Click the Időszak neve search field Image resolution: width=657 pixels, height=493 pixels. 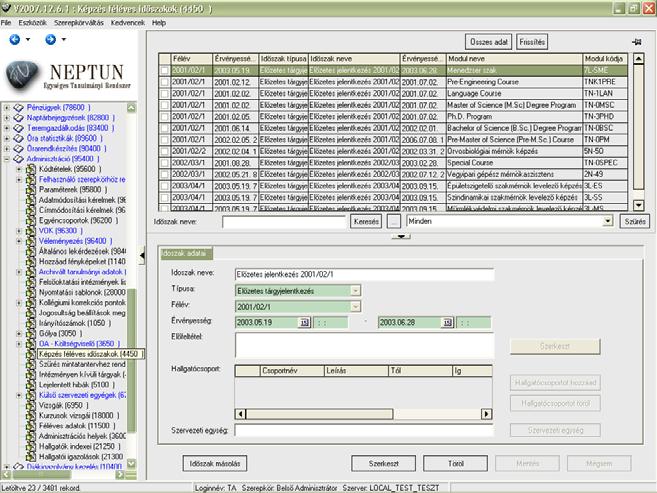tap(284, 222)
